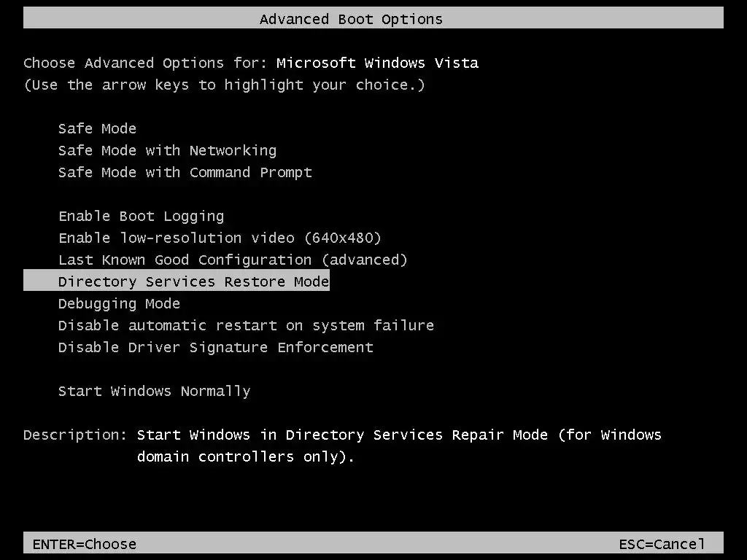
Task: Choose Disable automatic restart on system failure
Action: tap(246, 325)
